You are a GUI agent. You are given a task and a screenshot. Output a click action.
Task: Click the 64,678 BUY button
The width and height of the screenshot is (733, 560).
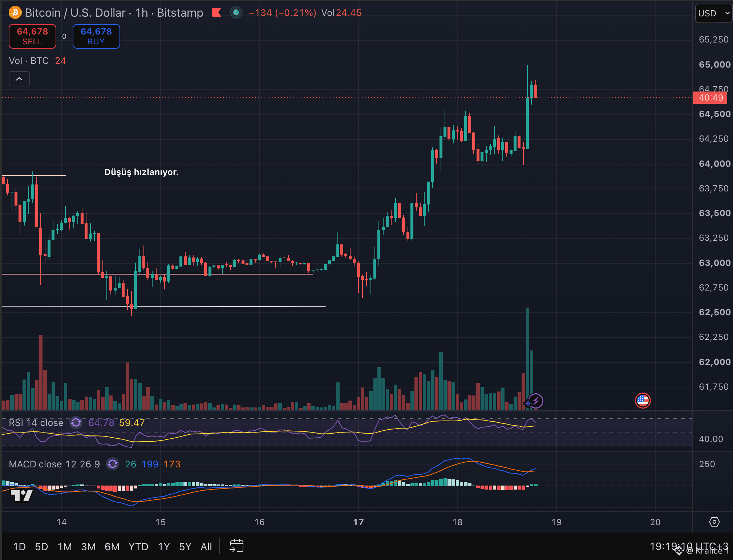click(x=96, y=36)
